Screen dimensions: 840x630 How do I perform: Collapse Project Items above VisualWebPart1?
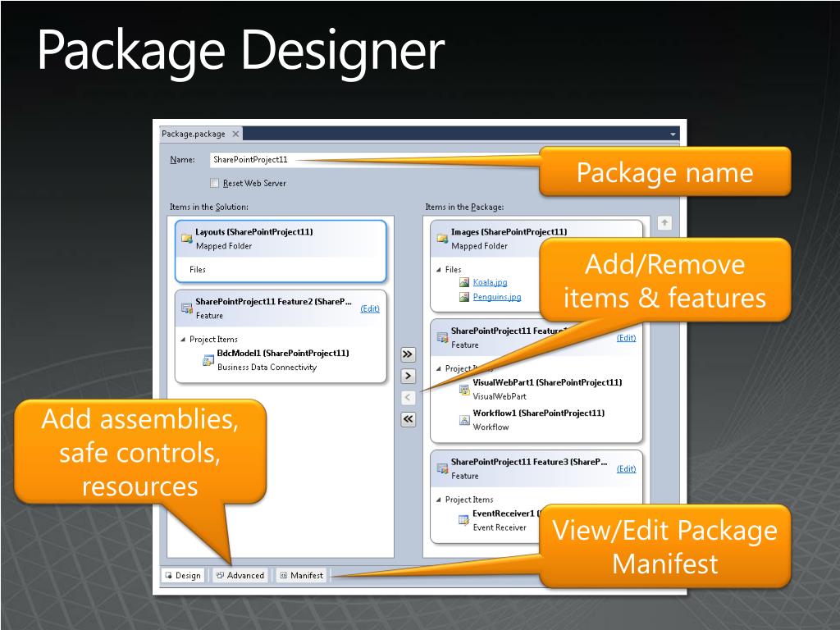(439, 368)
